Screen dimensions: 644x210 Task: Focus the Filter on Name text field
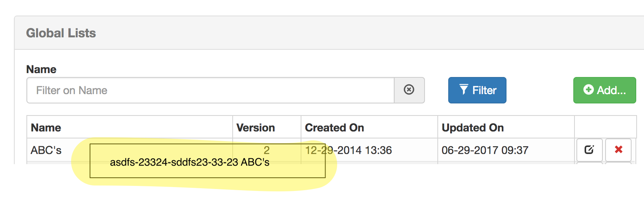point(210,90)
